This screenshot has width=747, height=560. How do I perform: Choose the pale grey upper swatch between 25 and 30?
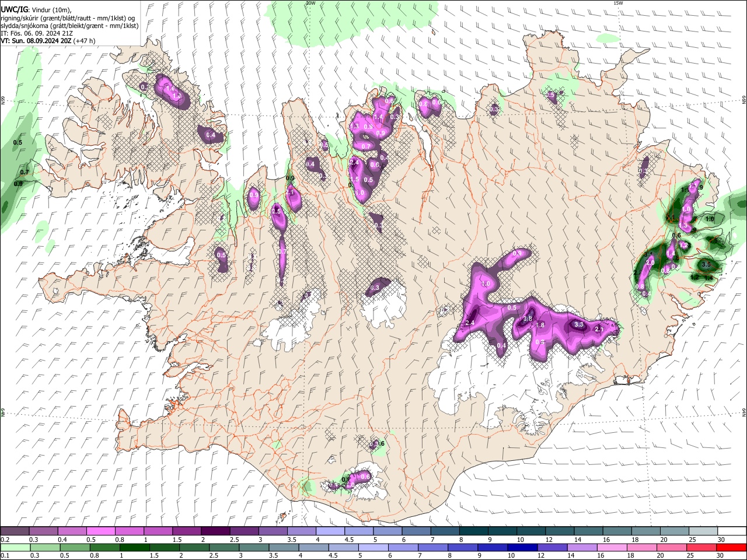coord(704,531)
